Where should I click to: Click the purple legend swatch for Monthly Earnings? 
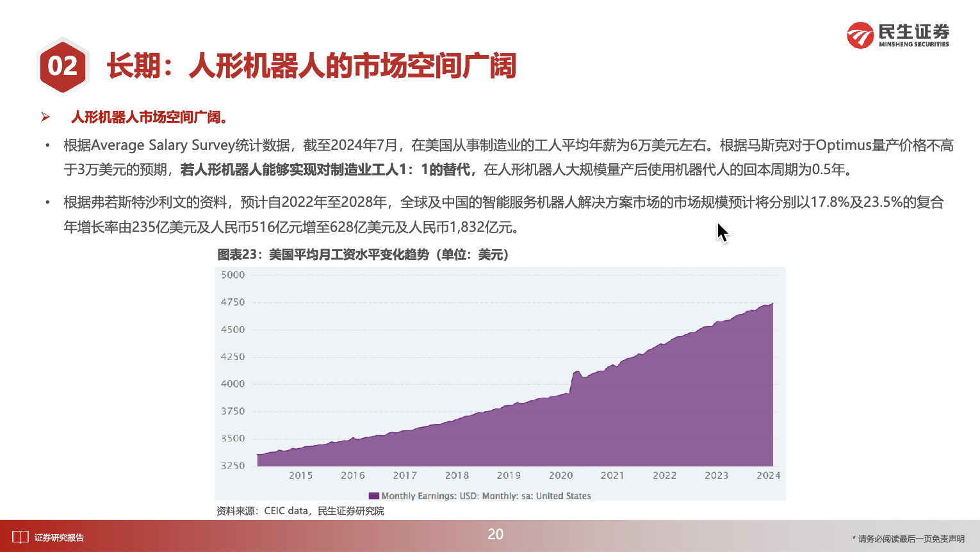point(374,496)
